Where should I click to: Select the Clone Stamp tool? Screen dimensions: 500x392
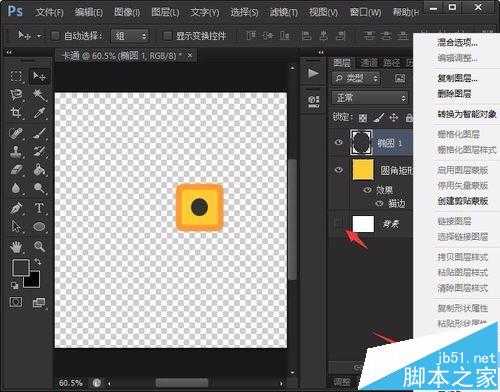[x=16, y=152]
